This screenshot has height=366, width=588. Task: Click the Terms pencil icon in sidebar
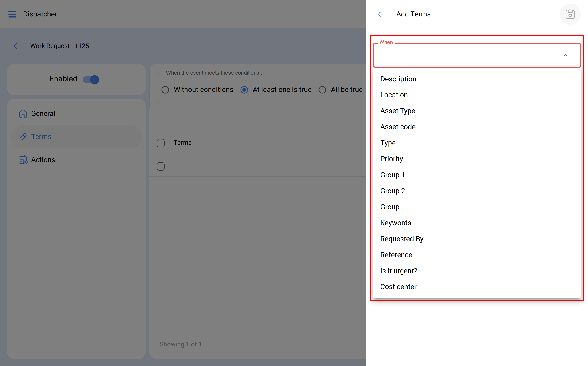tap(23, 137)
